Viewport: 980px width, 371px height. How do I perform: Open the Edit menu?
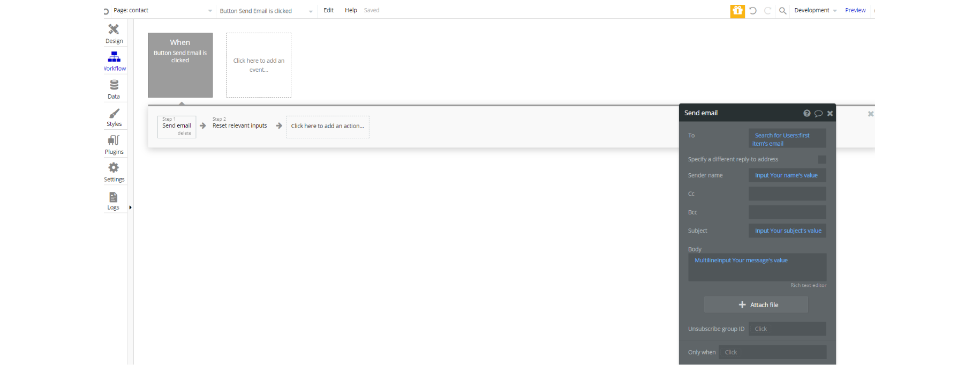tap(329, 10)
